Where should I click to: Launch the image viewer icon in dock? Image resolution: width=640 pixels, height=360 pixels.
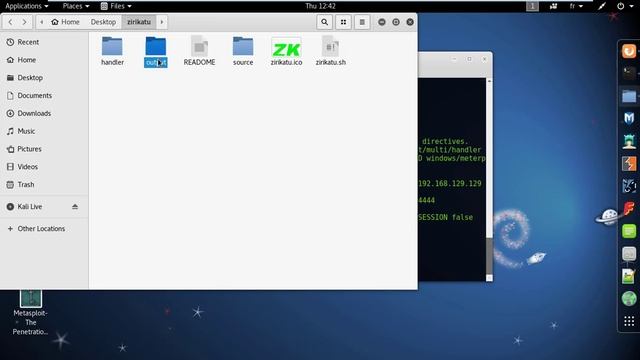click(629, 276)
